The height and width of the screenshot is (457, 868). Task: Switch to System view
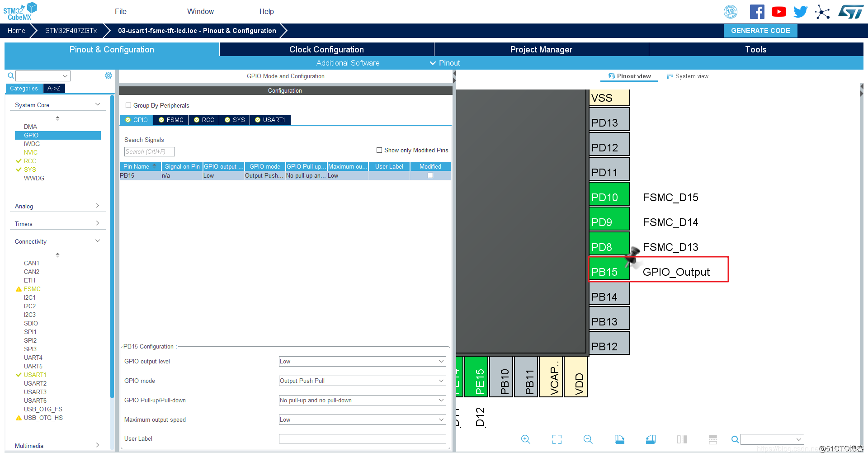pyautogui.click(x=688, y=76)
